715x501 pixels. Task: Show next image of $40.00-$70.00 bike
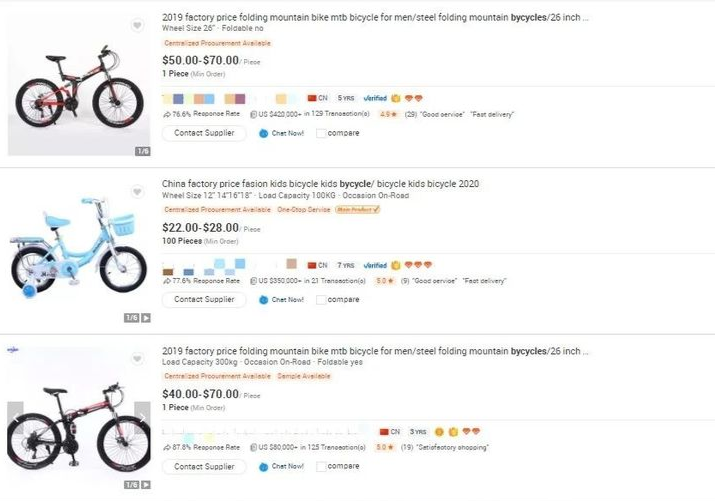pos(141,416)
